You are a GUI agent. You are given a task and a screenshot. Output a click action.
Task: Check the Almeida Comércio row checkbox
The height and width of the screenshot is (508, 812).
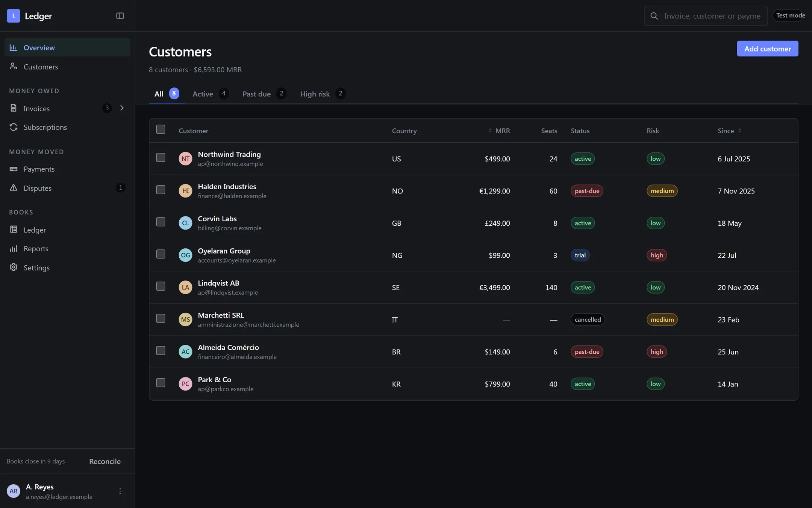tap(161, 351)
